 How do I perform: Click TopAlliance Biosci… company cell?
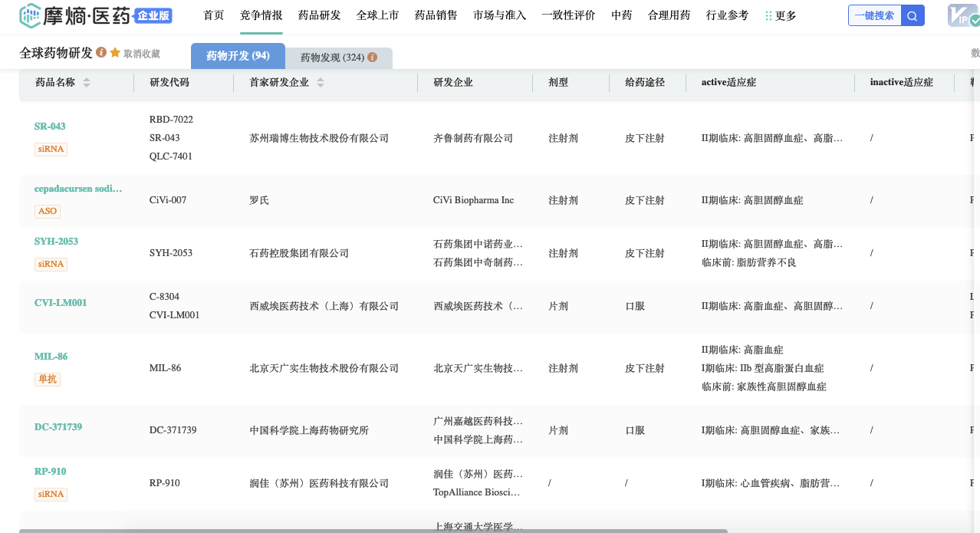point(477,492)
